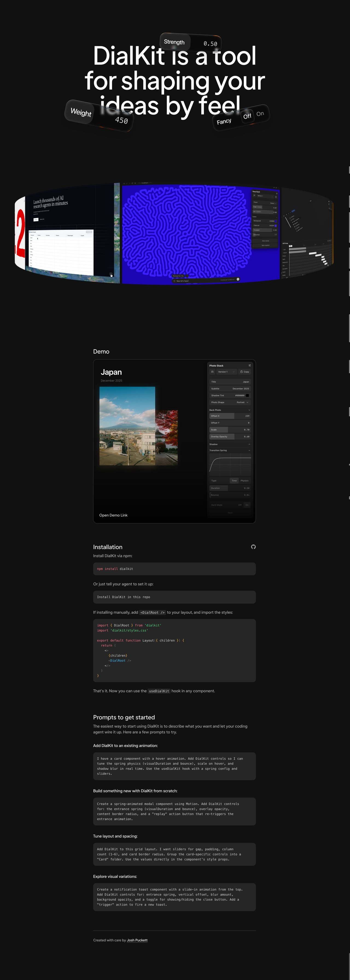Click the add-preset icon left of Version 1

point(212,372)
